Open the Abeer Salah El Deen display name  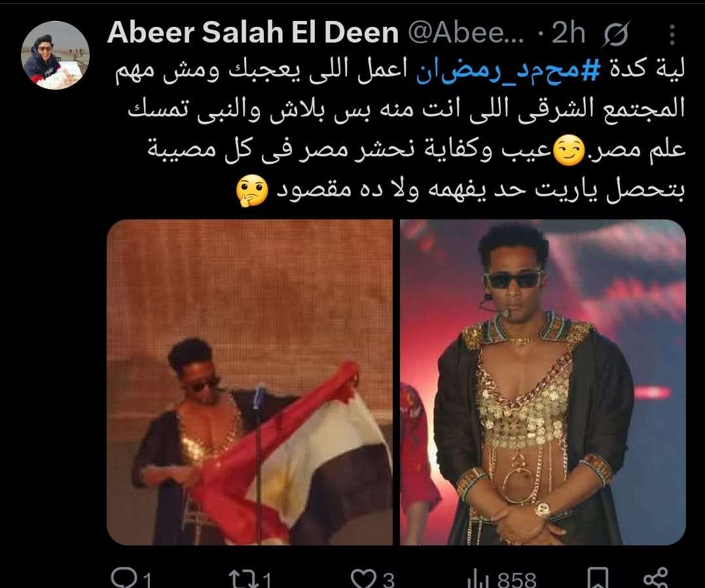pos(253,33)
